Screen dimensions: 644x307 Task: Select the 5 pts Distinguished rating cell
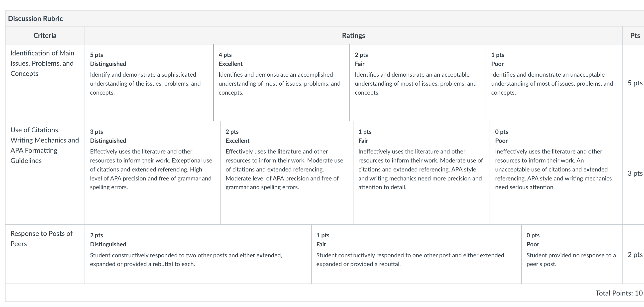[149, 83]
